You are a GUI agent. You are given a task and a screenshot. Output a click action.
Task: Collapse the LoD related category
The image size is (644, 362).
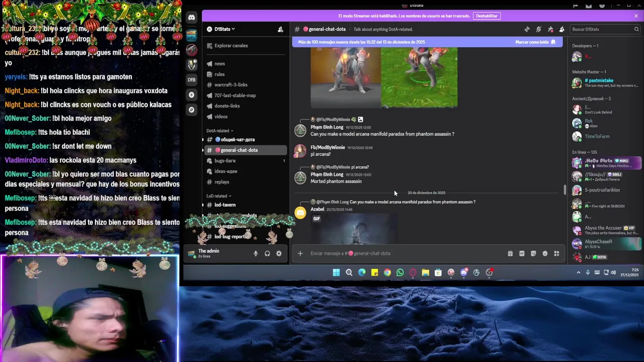tap(219, 196)
